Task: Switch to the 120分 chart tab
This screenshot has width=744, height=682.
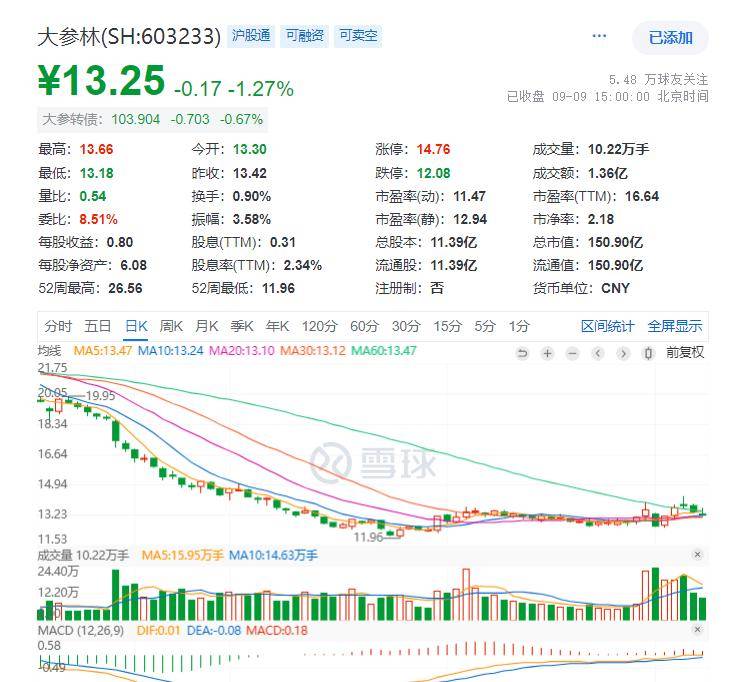Action: 319,327
